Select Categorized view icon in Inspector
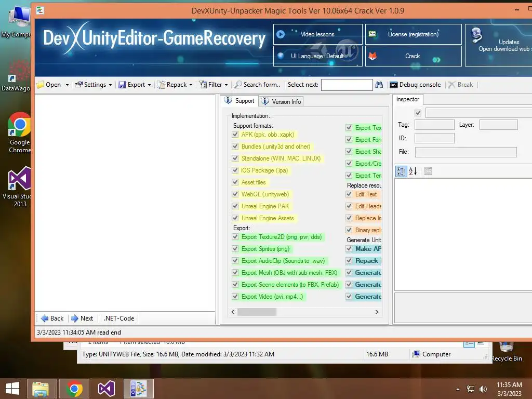The image size is (532, 399). 401,171
